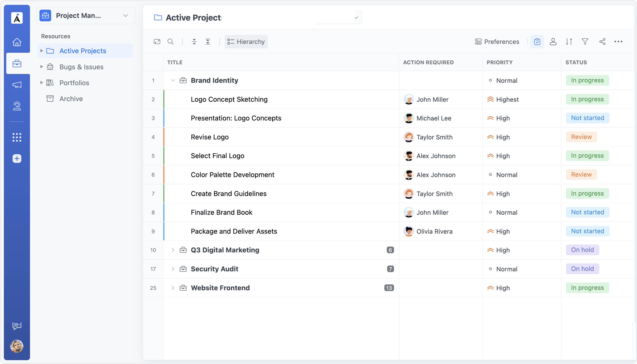Open the support headset icon

point(17,106)
